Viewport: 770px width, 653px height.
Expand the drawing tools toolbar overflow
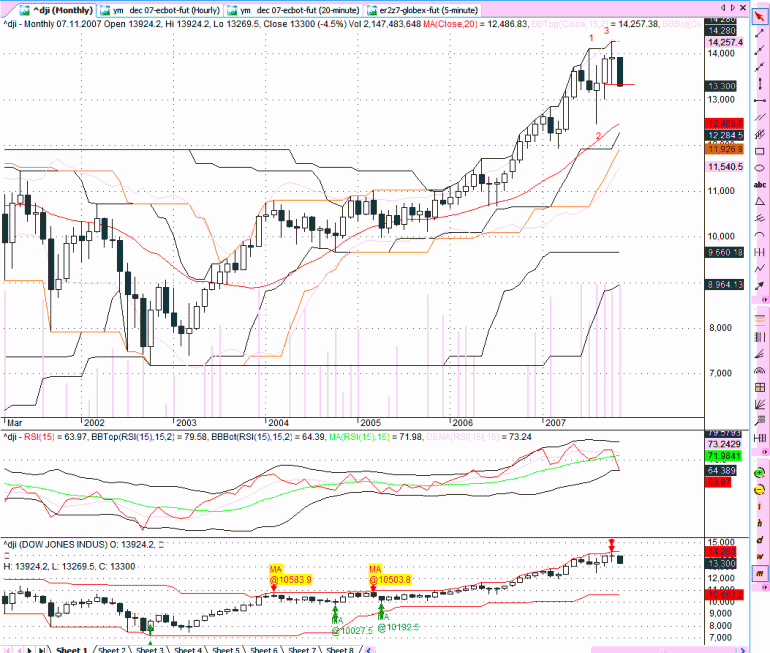click(x=763, y=299)
